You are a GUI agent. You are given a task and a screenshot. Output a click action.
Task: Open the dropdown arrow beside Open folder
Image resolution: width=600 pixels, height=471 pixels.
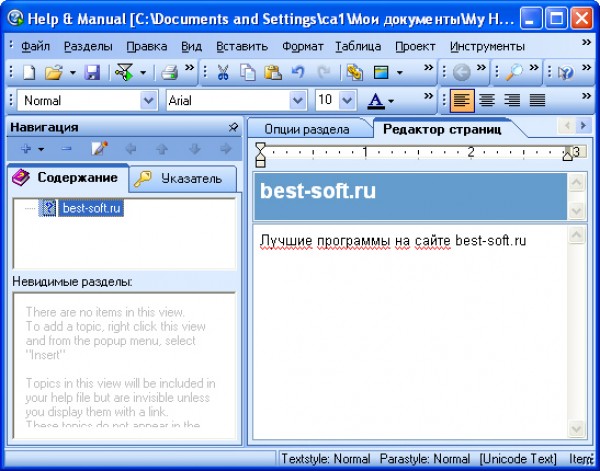(72, 72)
